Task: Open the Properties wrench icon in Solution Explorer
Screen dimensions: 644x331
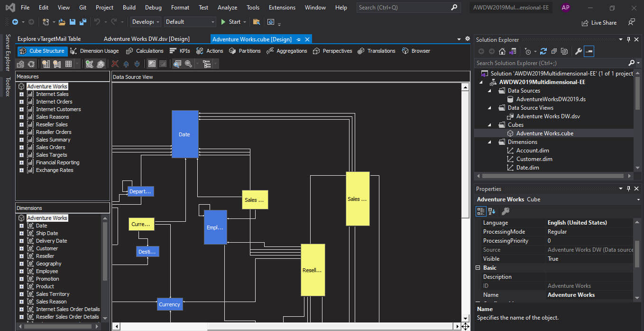Action: (x=578, y=51)
